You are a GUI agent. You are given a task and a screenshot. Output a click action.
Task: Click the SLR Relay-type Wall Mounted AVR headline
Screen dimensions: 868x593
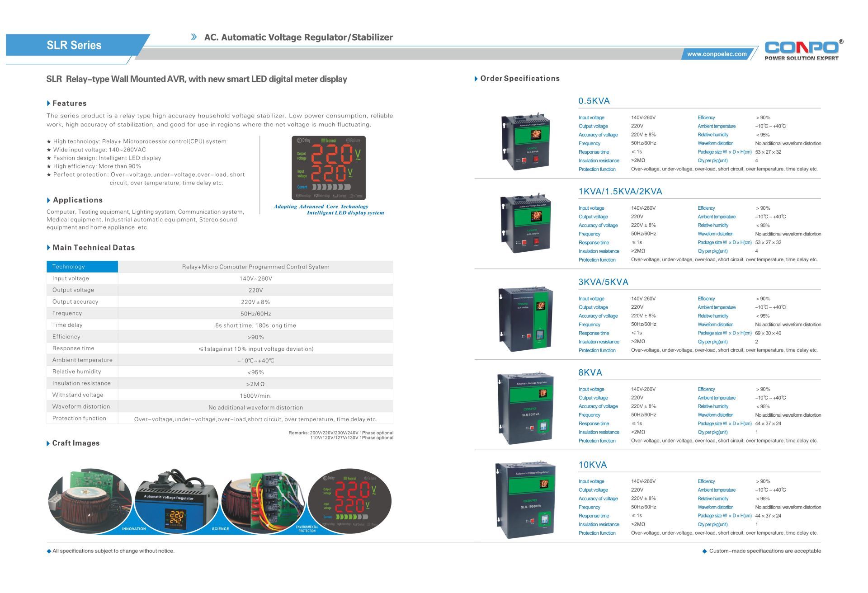coord(197,79)
